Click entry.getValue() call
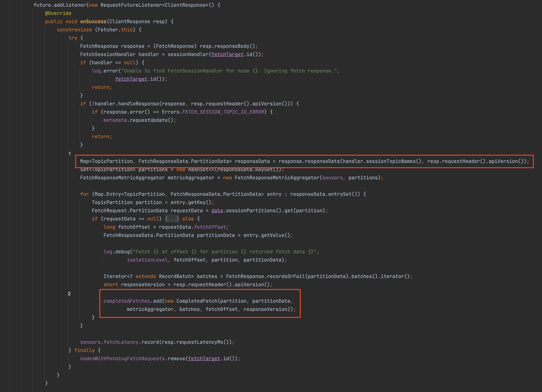 click(x=267, y=235)
